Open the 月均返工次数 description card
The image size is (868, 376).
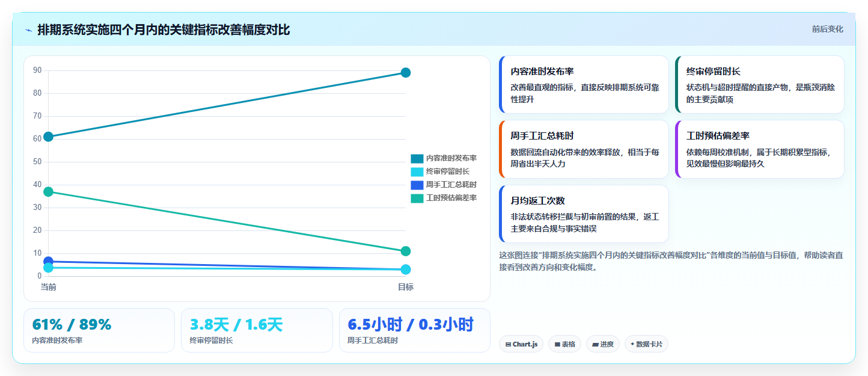584,214
